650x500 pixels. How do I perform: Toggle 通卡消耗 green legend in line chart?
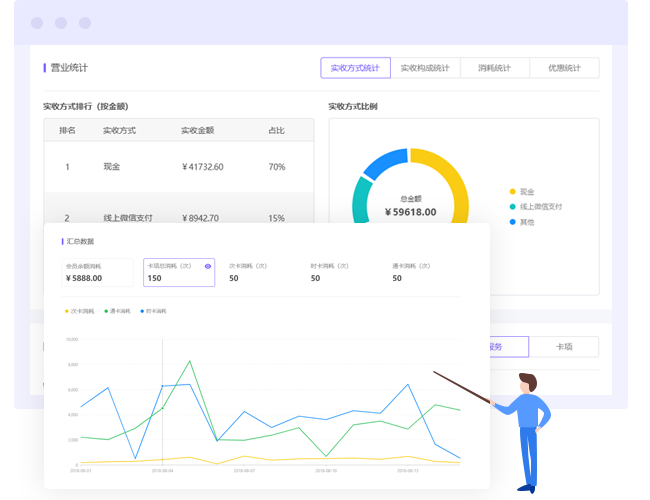(118, 311)
